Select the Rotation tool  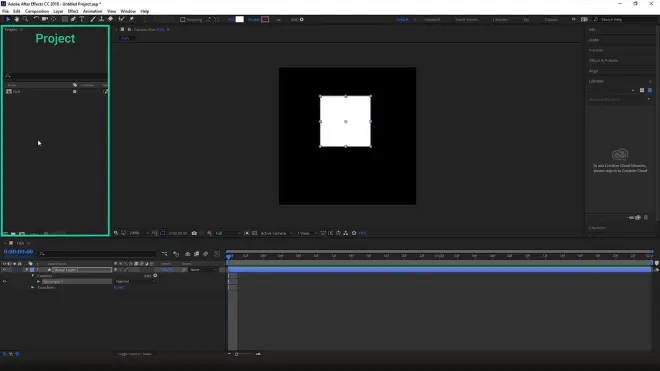(36, 19)
